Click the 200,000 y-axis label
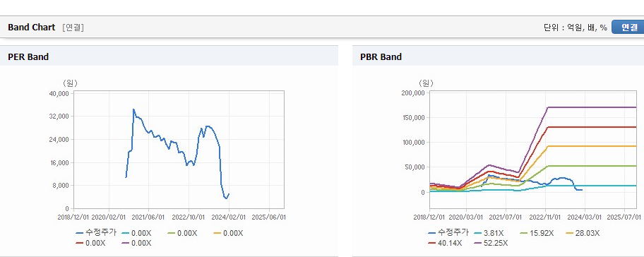The height and width of the screenshot is (257, 644). 412,92
